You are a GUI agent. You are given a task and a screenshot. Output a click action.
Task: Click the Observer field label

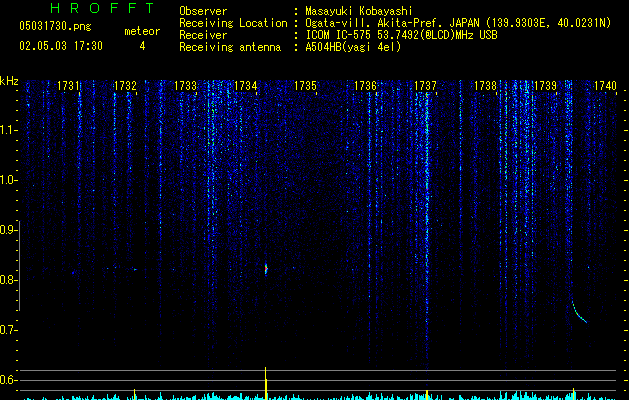click(203, 11)
